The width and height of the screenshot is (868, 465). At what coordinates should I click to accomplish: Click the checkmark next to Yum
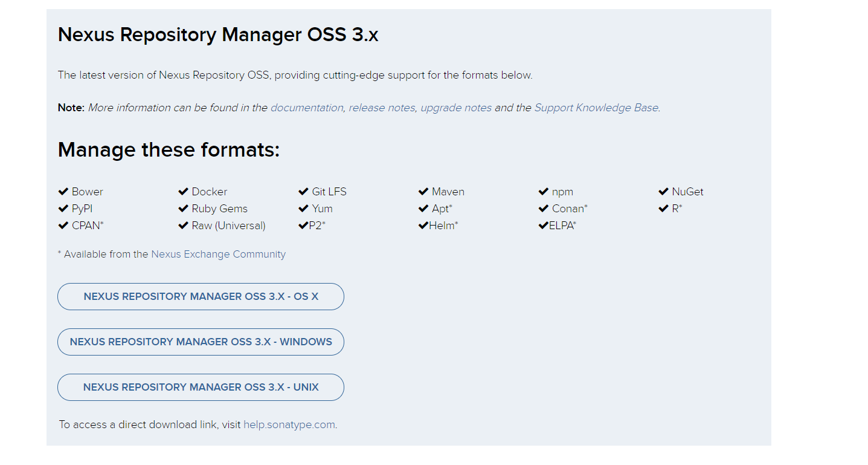[x=303, y=209]
